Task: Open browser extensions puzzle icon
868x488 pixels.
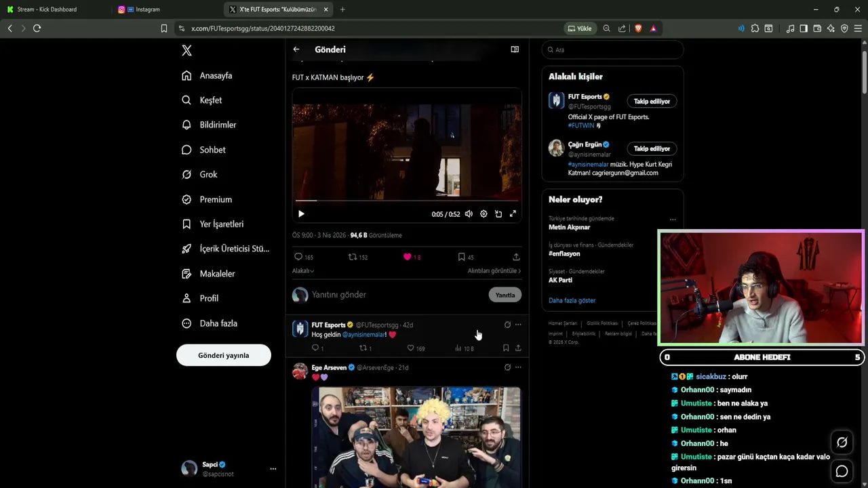Action: click(755, 28)
